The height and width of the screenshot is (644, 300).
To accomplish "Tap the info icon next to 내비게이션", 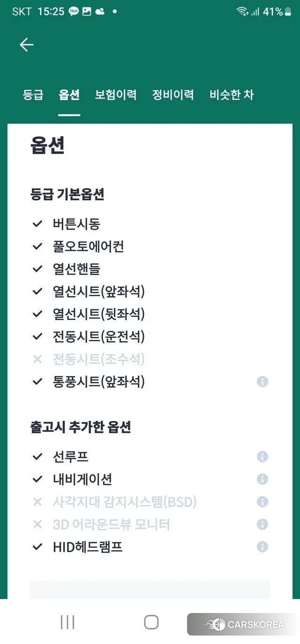I will [x=262, y=479].
